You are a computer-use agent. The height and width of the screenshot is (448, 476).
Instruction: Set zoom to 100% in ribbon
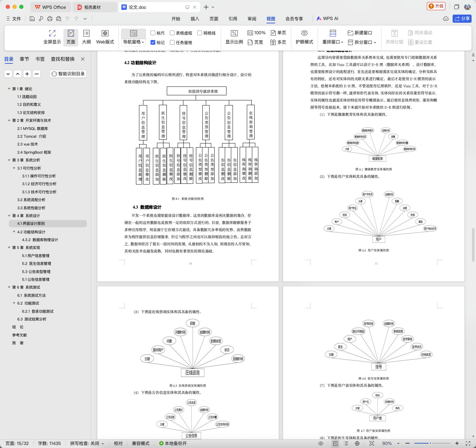[256, 33]
